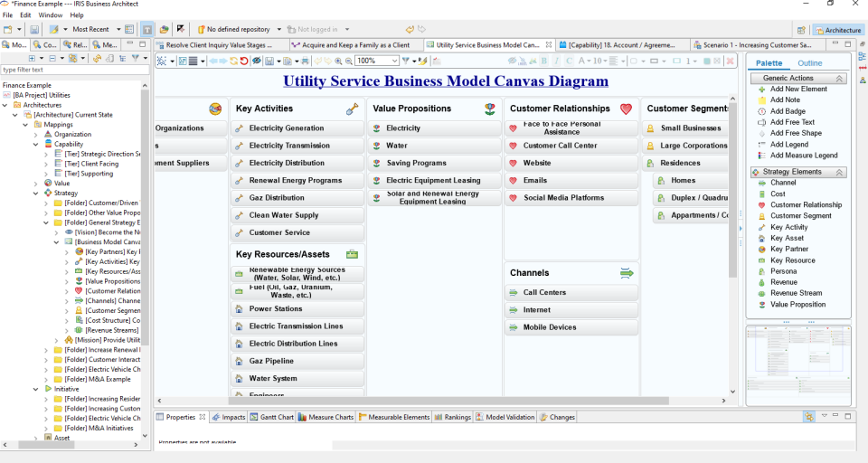
Task: Toggle Italic formatting in diagram toolbar
Action: (556, 61)
